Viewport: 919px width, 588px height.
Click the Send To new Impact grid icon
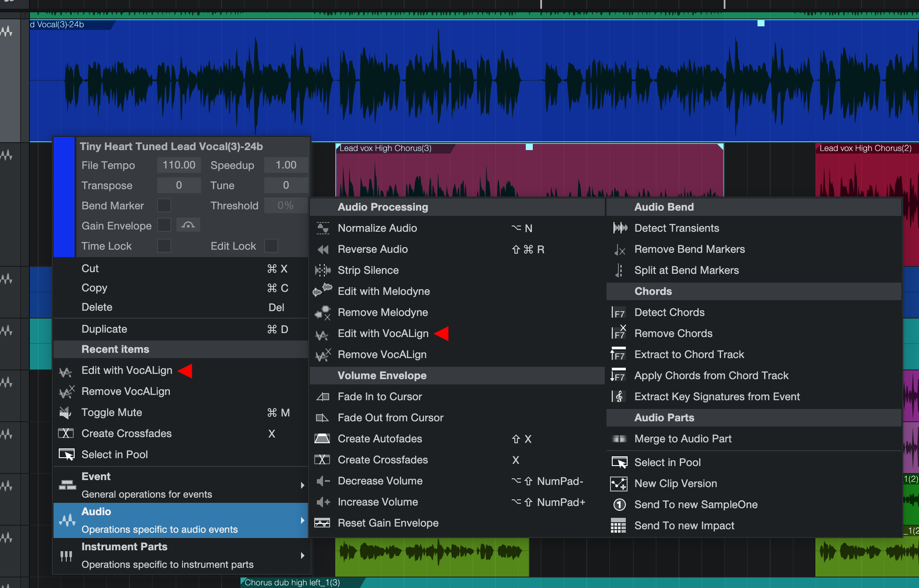[618, 525]
